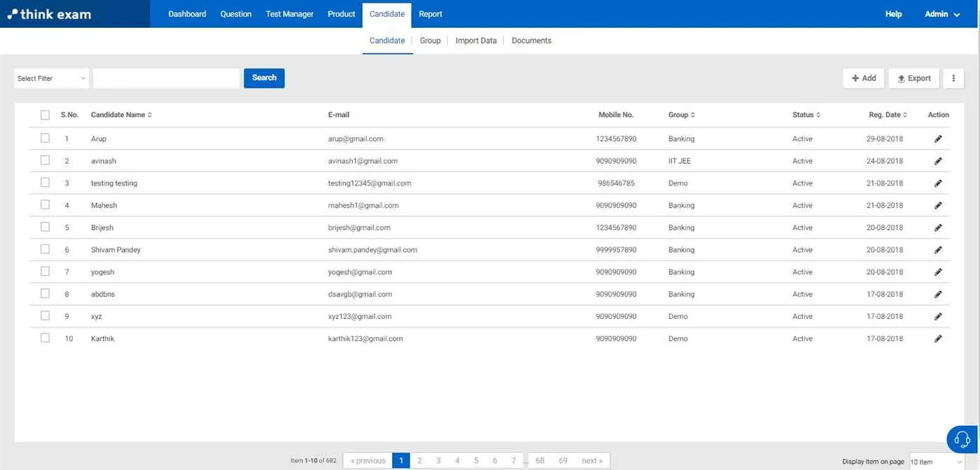Click inside the search input field

166,78
